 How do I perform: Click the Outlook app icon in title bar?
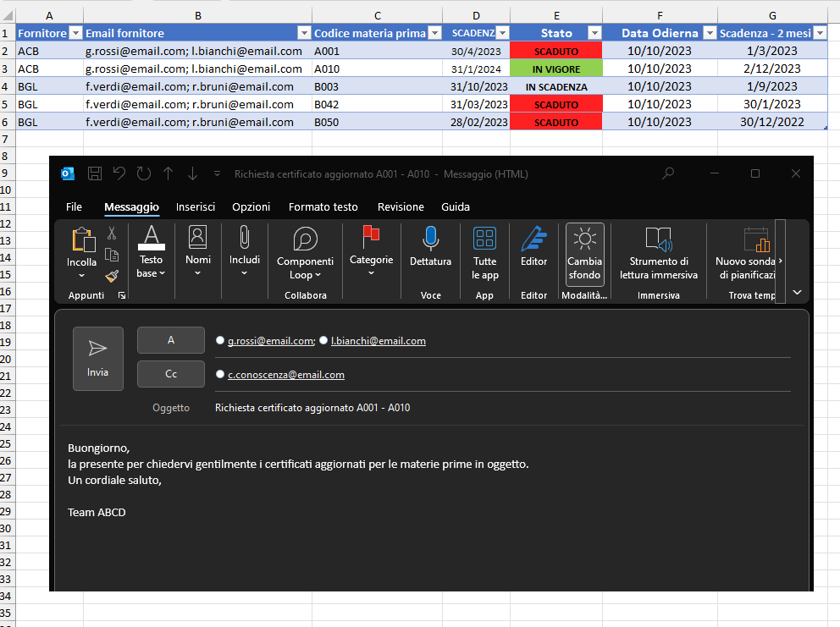[x=68, y=173]
